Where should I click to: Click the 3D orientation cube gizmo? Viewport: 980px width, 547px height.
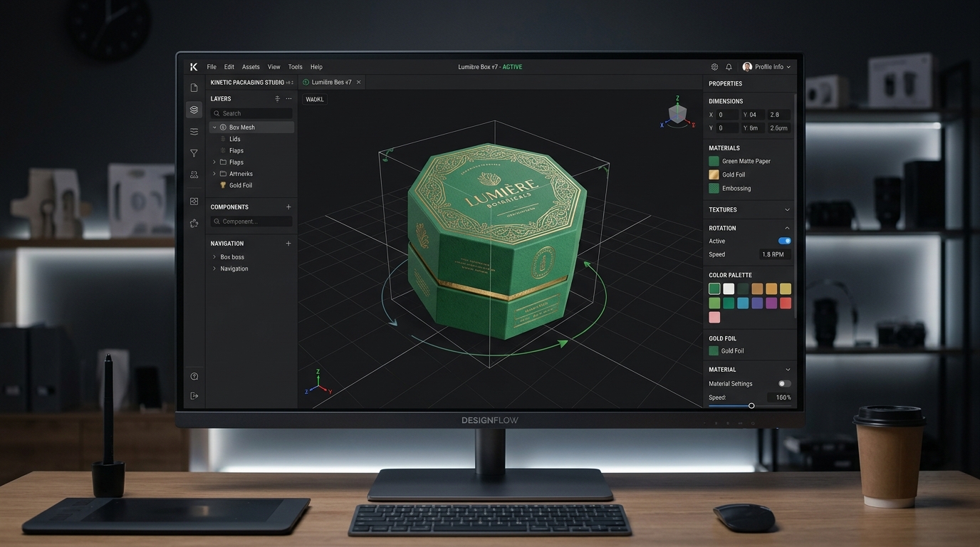tap(677, 114)
